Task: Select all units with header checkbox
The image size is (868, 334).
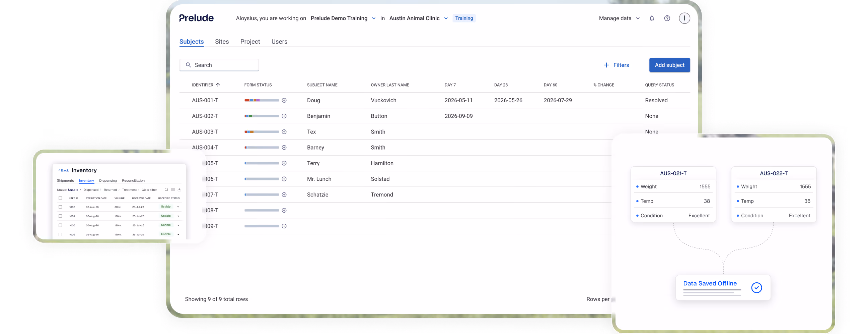Action: coord(60,198)
